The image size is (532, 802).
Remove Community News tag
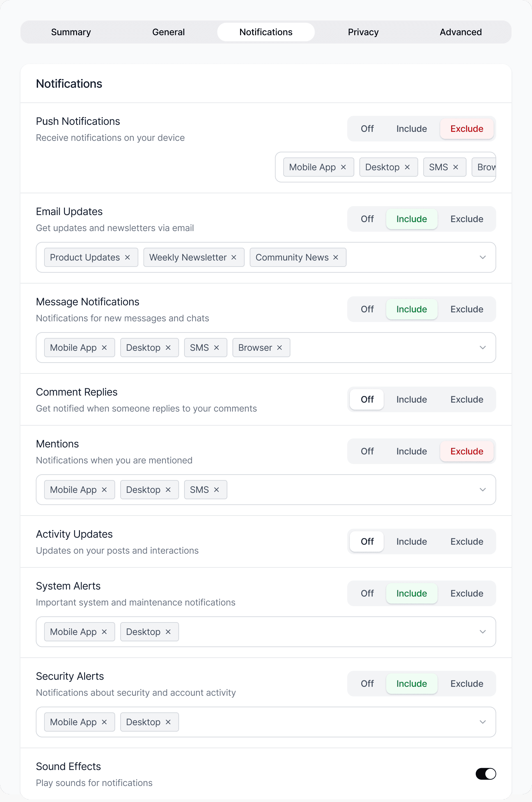tap(336, 257)
